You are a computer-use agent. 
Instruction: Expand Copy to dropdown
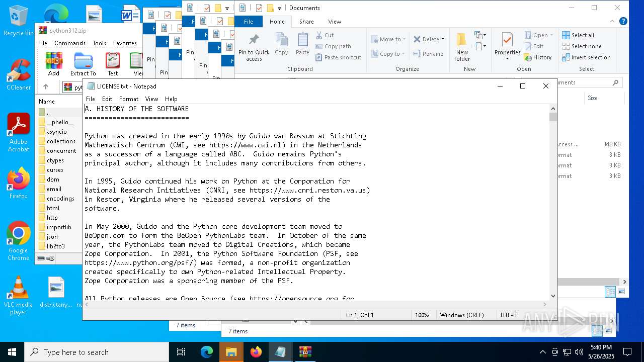(x=403, y=54)
